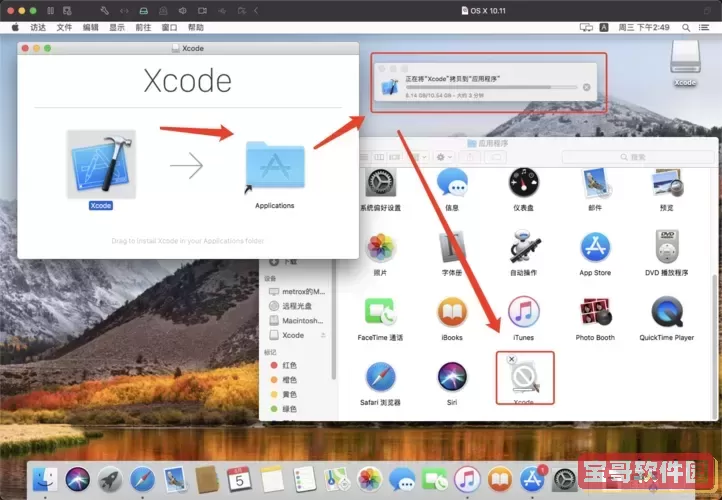Open the Apple menu

15,28
